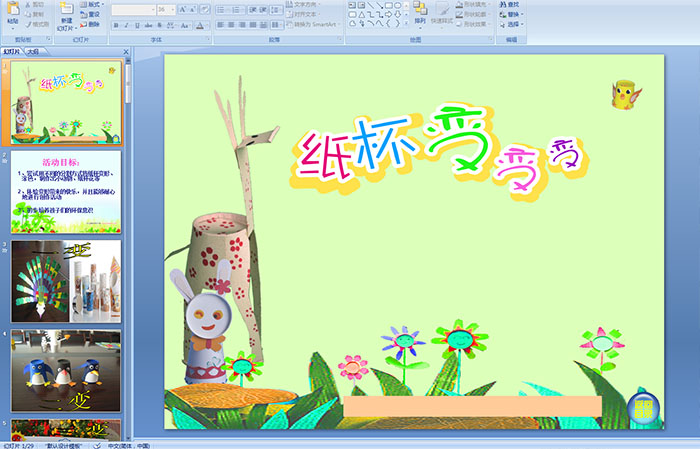Select the rectangle shape in gallery

388,5
